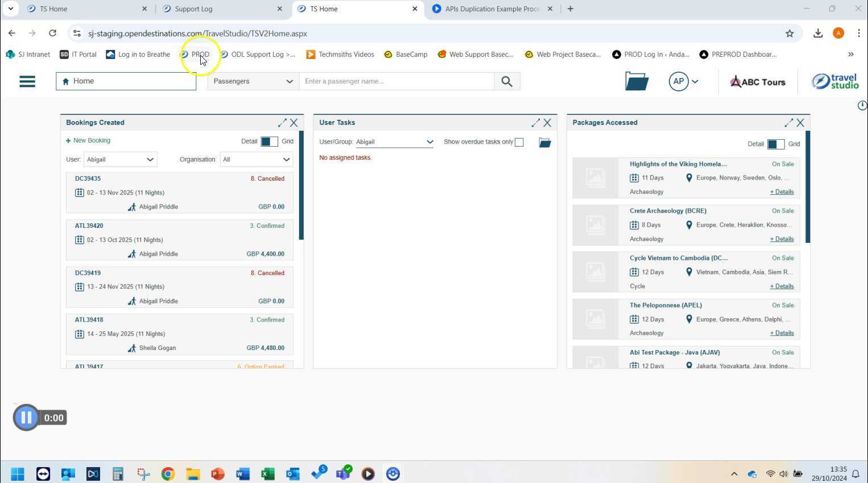Click the Packages Accessed scrollbar
This screenshot has height=483, width=868.
808,187
